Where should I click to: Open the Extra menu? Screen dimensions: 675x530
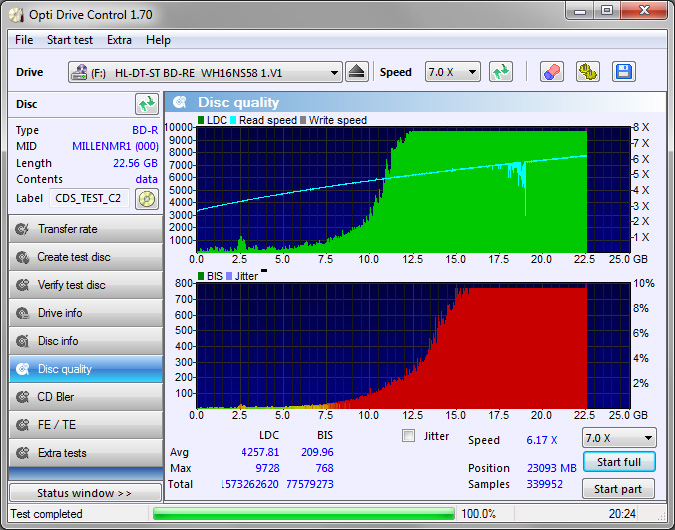pyautogui.click(x=119, y=40)
